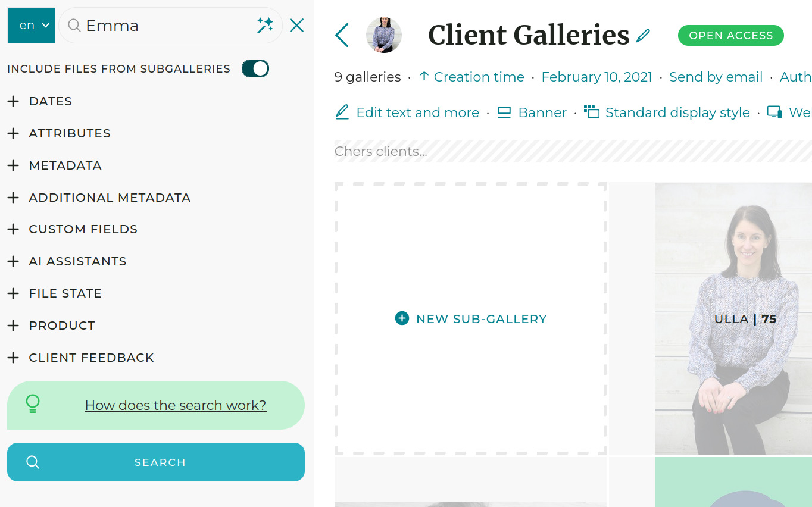Image resolution: width=812 pixels, height=507 pixels.
Task: Click the magnifier icon in the search field
Action: [x=74, y=25]
